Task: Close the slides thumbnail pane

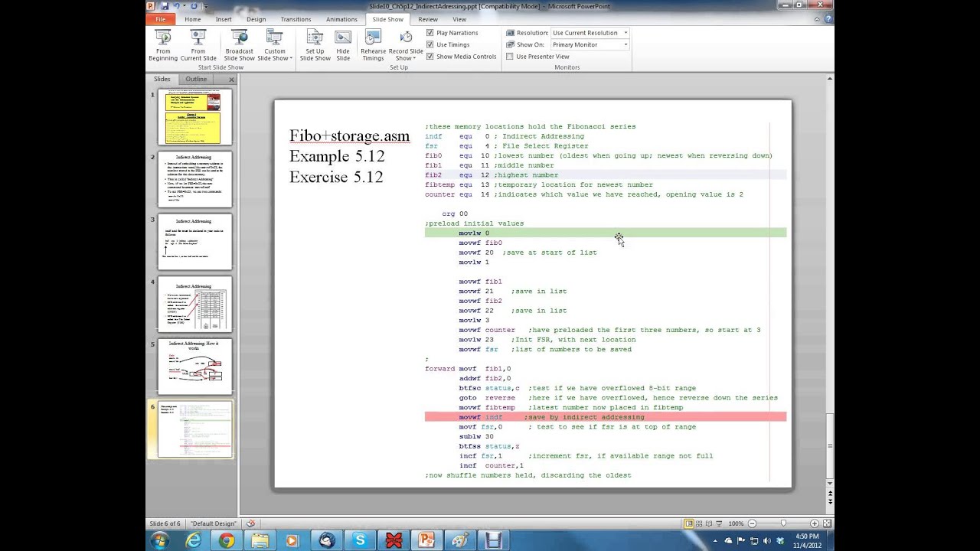Action: tap(231, 79)
